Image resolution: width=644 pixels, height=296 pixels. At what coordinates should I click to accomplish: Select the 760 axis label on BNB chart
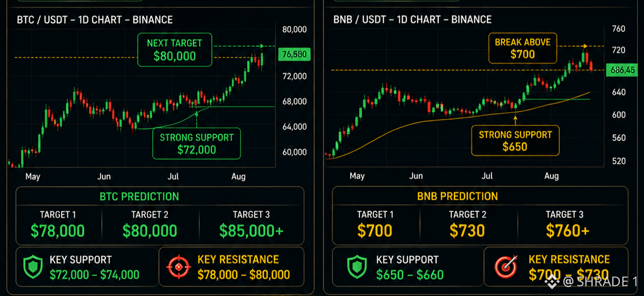(619, 29)
